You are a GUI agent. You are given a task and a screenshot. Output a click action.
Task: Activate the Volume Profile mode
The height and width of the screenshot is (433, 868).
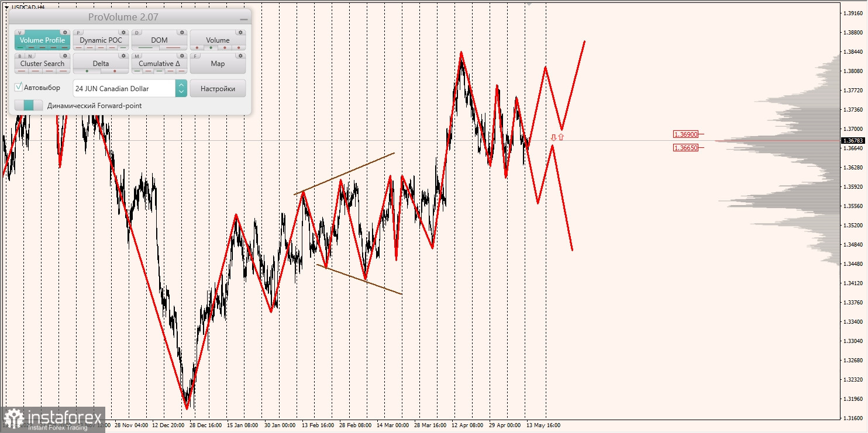(42, 40)
